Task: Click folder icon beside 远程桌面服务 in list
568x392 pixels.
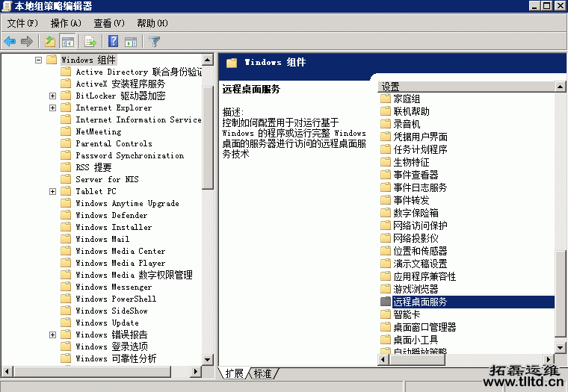Action: [386, 302]
